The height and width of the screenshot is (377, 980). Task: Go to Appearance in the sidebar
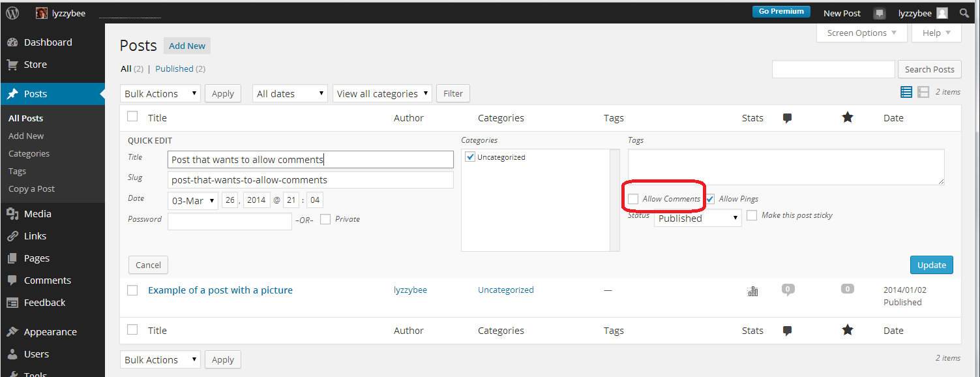(x=50, y=332)
